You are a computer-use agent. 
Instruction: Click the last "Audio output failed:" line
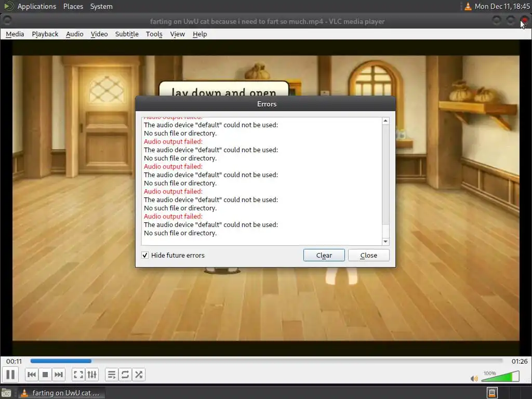[173, 216]
